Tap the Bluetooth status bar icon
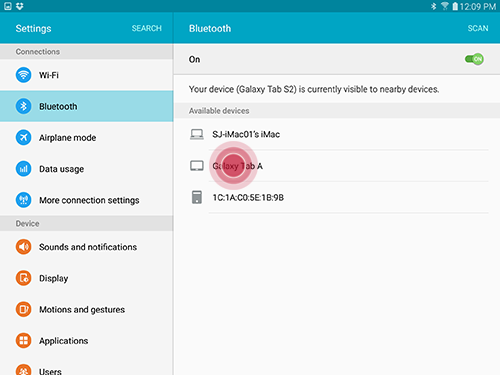 click(433, 6)
